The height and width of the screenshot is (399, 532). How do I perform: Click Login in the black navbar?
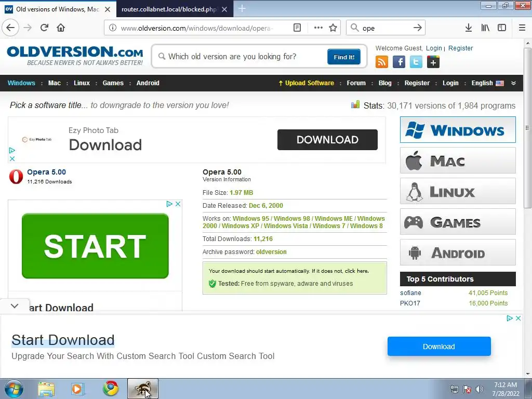[450, 83]
